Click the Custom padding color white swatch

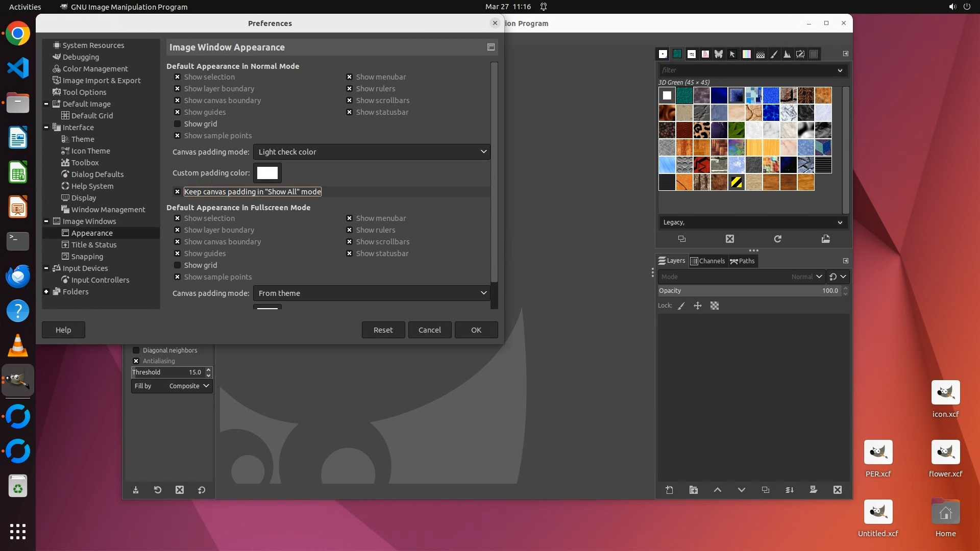click(267, 173)
